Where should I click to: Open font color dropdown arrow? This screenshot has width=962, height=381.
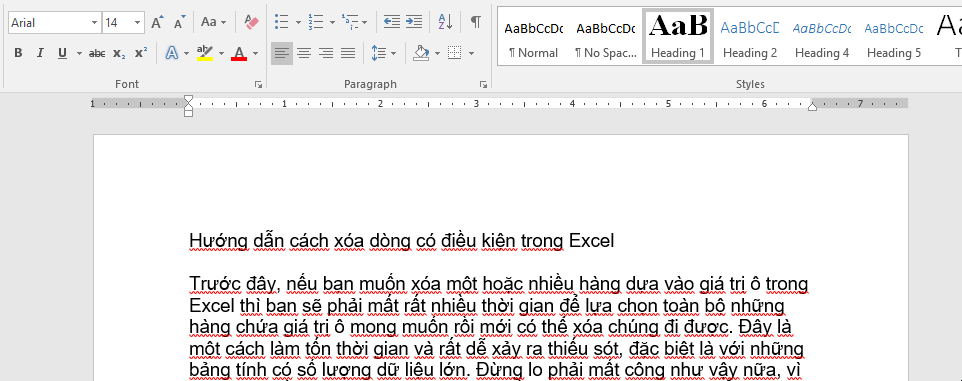(x=255, y=53)
